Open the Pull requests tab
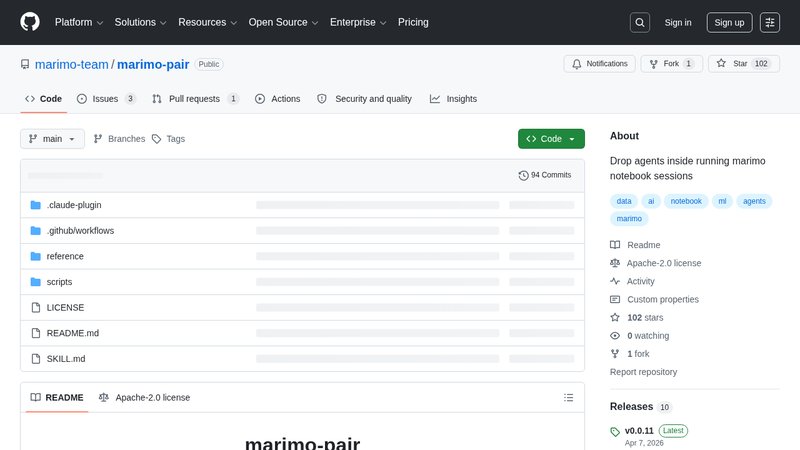Viewport: 800px width, 450px height. (195, 99)
